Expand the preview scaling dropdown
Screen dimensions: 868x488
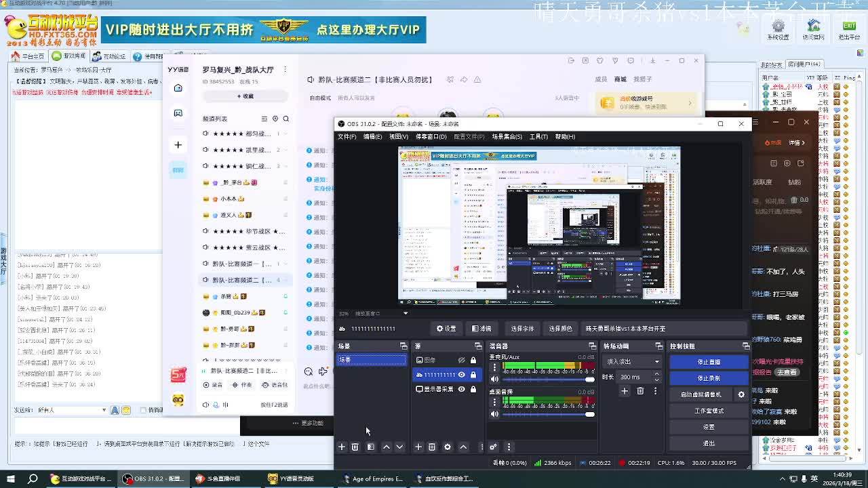point(406,313)
